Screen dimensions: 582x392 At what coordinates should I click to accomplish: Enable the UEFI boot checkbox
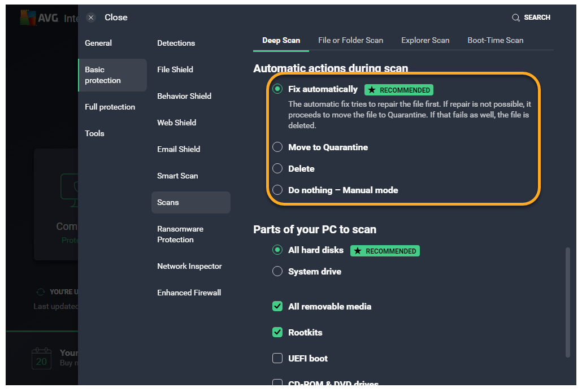coord(277,359)
